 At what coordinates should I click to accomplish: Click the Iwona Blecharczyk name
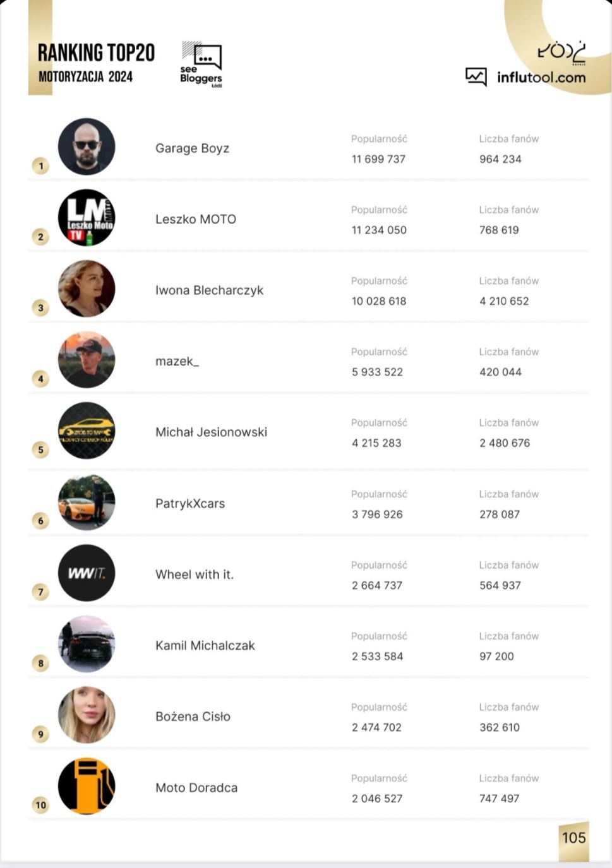pyautogui.click(x=209, y=290)
